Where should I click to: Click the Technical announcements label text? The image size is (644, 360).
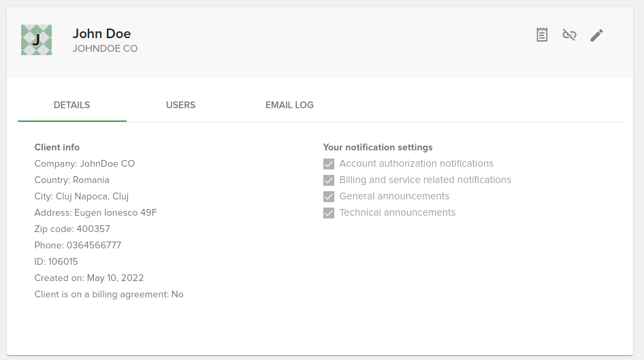pos(397,212)
